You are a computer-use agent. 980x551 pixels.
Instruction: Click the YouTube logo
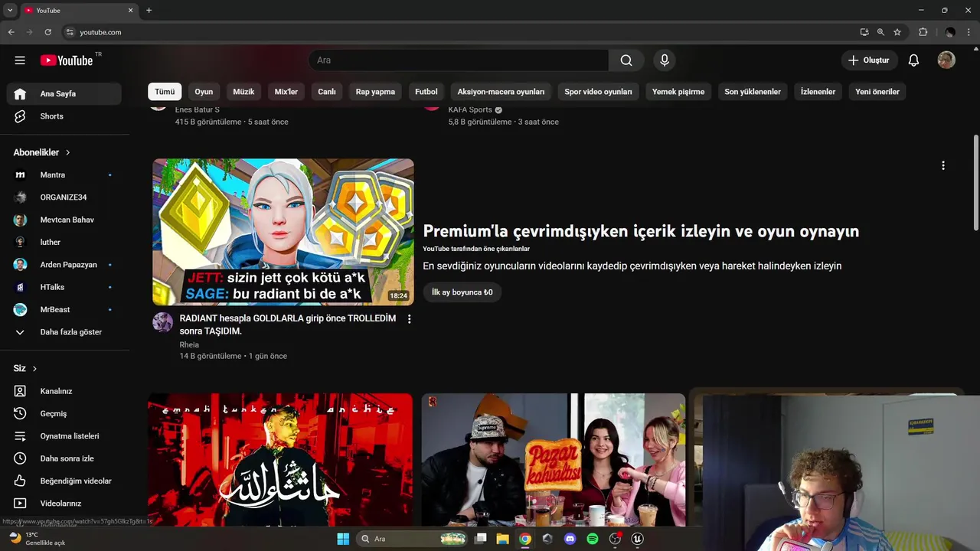(x=67, y=60)
